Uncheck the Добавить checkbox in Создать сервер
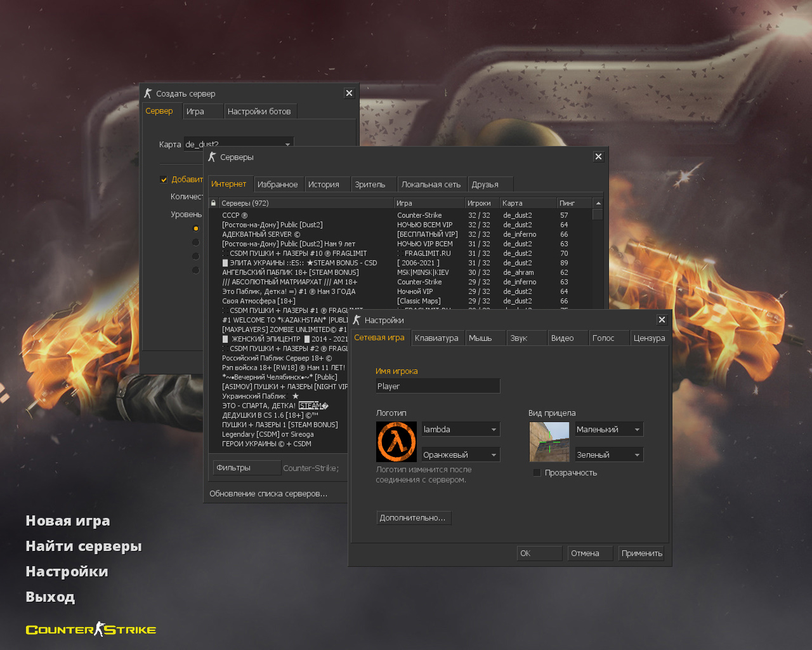 coord(164,180)
